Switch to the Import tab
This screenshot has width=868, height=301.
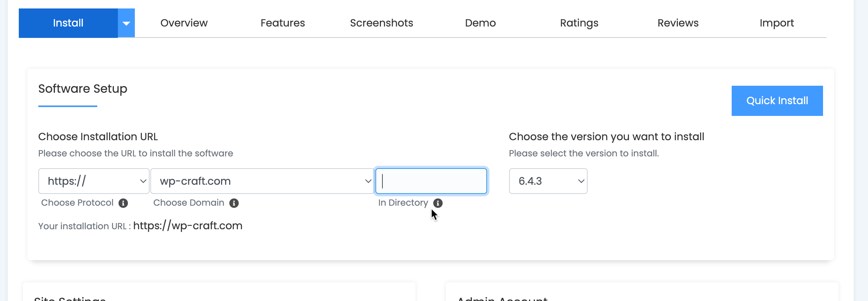click(776, 23)
